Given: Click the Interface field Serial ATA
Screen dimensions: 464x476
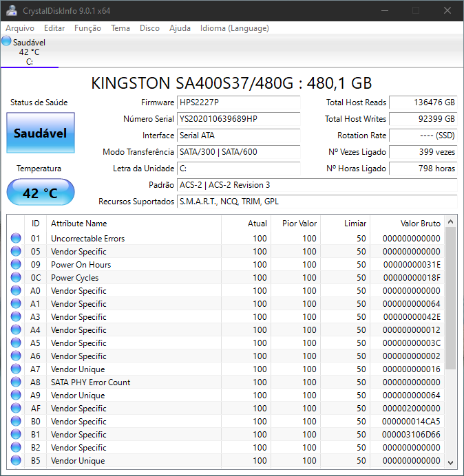Looking at the screenshot, I should (238, 136).
